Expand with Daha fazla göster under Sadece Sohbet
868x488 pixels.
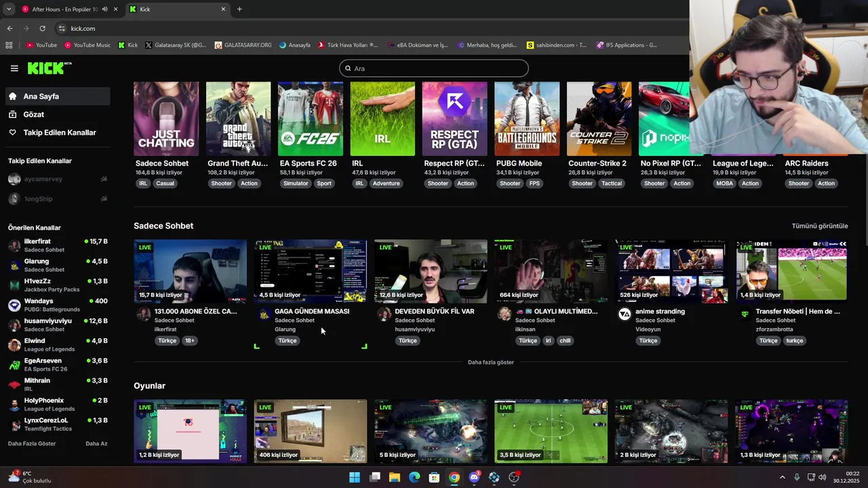point(491,363)
